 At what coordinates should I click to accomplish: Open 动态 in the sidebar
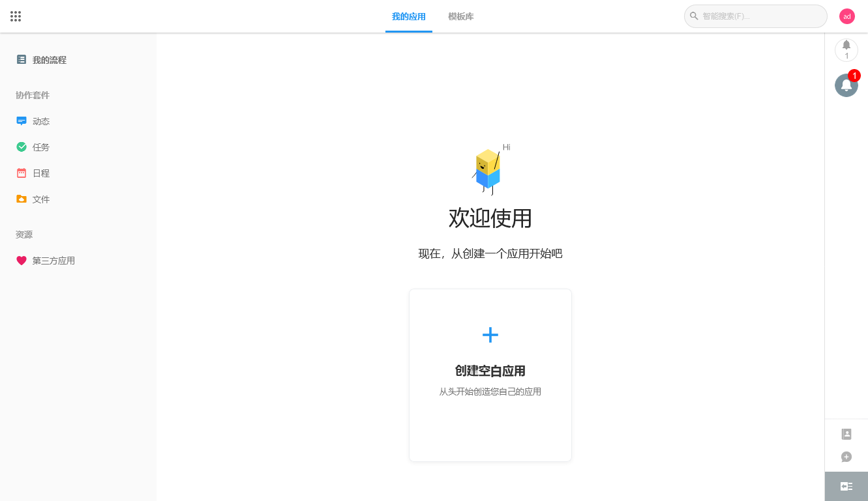point(41,121)
